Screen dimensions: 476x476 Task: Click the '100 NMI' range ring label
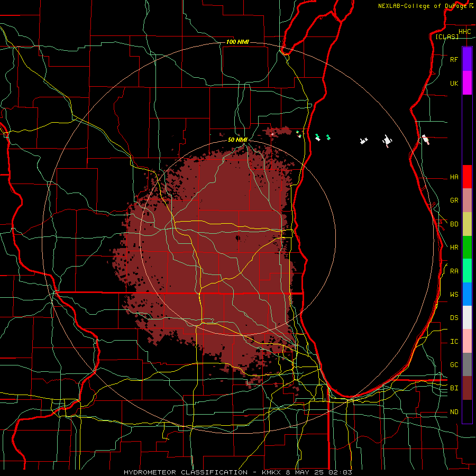tap(237, 42)
